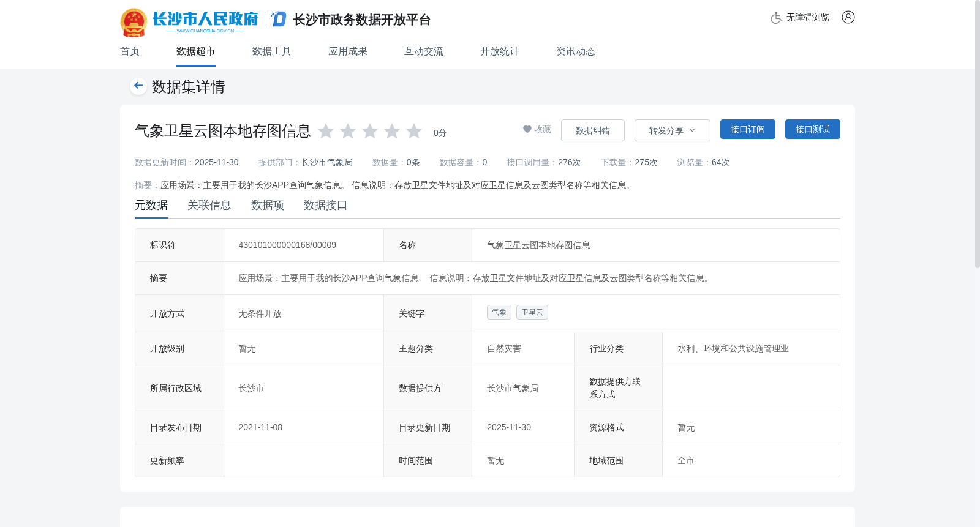Open the 资讯动态 navigation item
The image size is (980, 527).
pos(576,51)
